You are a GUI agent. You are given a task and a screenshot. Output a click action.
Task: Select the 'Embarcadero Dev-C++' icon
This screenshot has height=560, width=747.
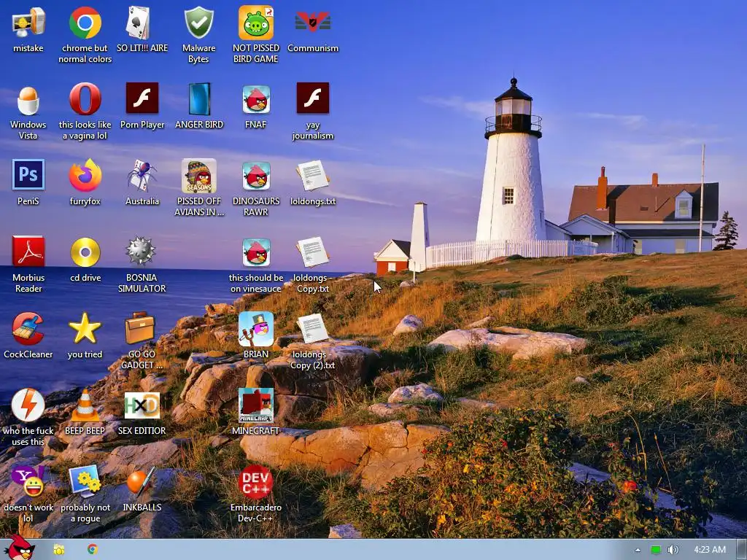[x=256, y=483]
